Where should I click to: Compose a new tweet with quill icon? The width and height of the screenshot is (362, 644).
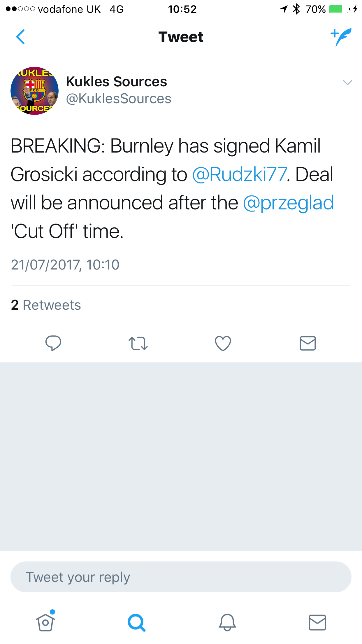tap(341, 37)
